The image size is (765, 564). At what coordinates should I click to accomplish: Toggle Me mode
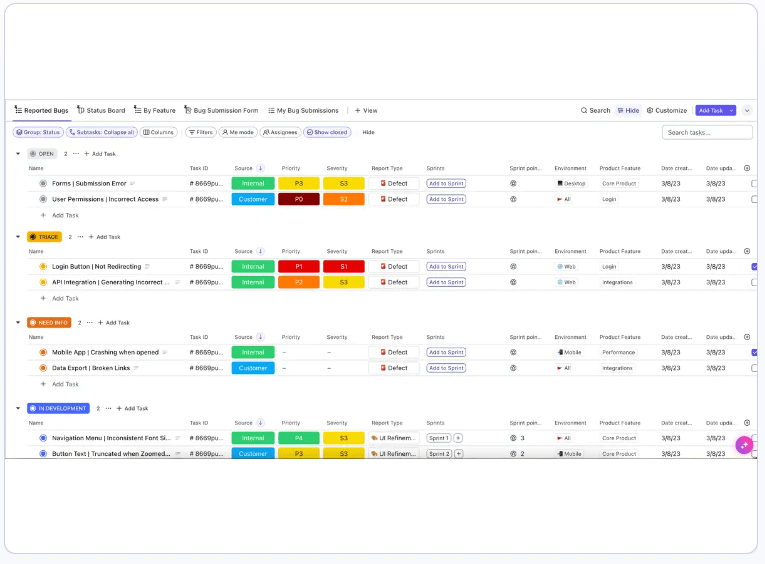[x=238, y=132]
